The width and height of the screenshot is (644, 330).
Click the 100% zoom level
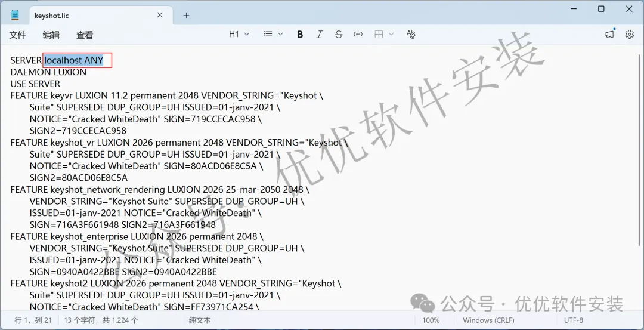tap(431, 320)
